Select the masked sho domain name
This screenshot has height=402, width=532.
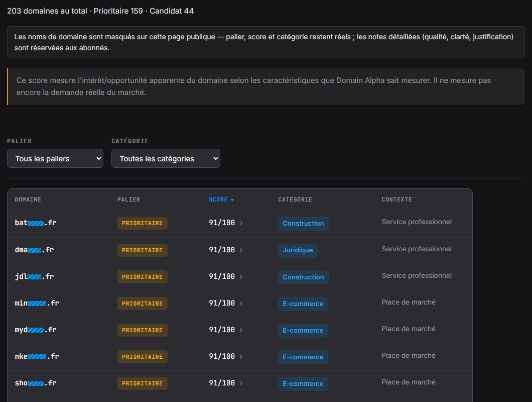tap(36, 383)
